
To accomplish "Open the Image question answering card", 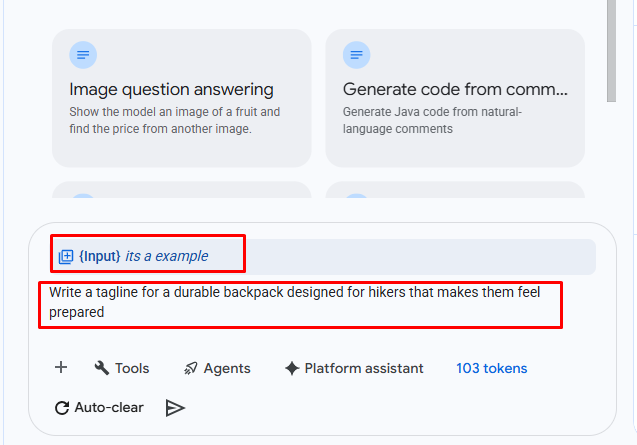I will [x=182, y=98].
